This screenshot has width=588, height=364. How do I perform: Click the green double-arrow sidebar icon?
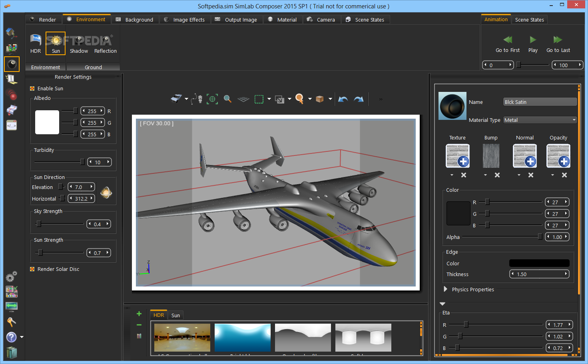point(12,306)
